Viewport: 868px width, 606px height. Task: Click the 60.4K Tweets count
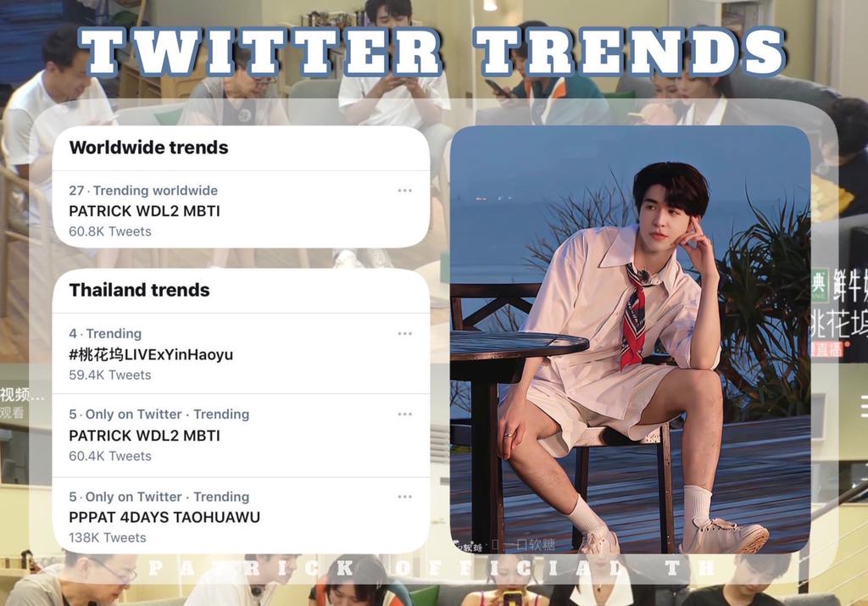[109, 456]
